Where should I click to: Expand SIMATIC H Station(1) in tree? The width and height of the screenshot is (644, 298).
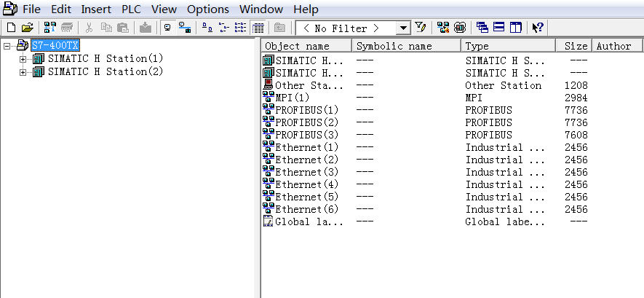tap(23, 59)
